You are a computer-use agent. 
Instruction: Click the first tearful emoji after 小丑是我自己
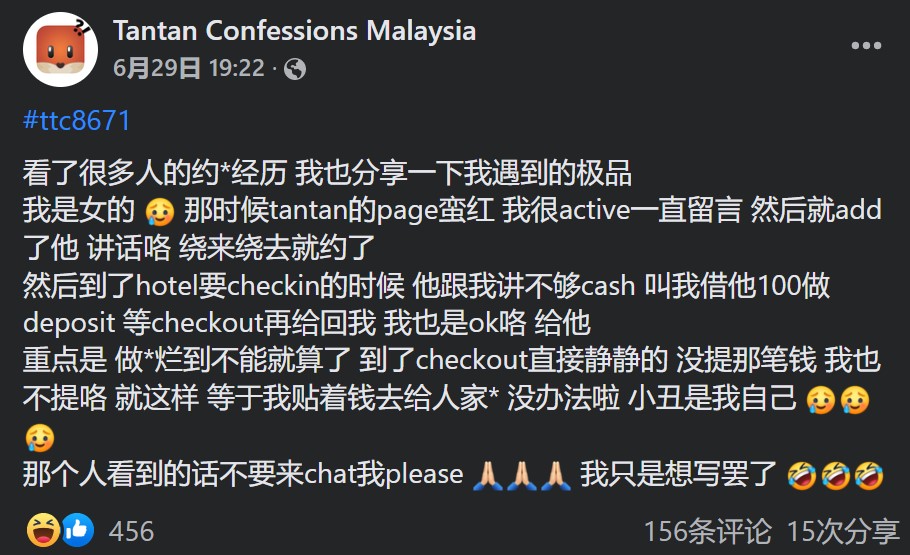click(x=821, y=400)
